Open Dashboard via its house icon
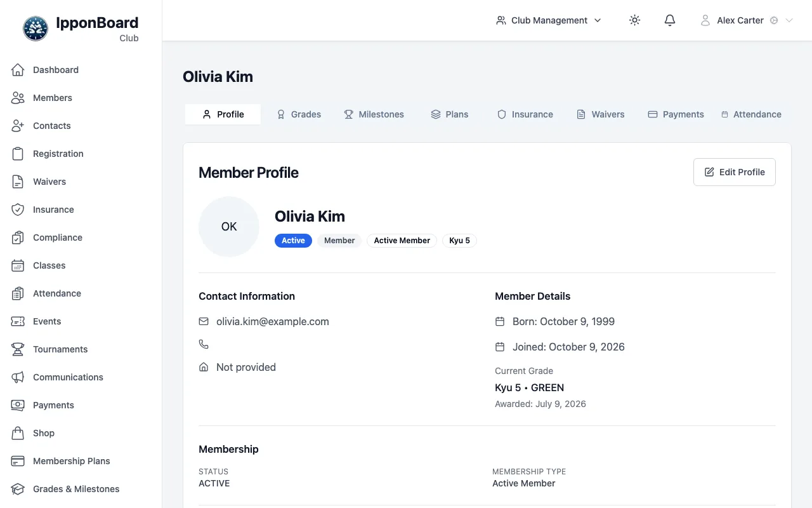812x508 pixels. [18, 70]
